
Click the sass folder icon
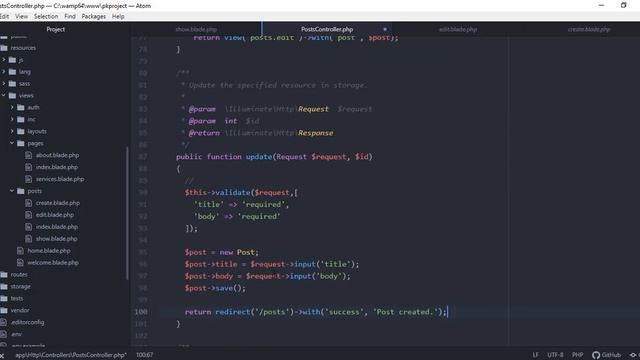[12, 83]
